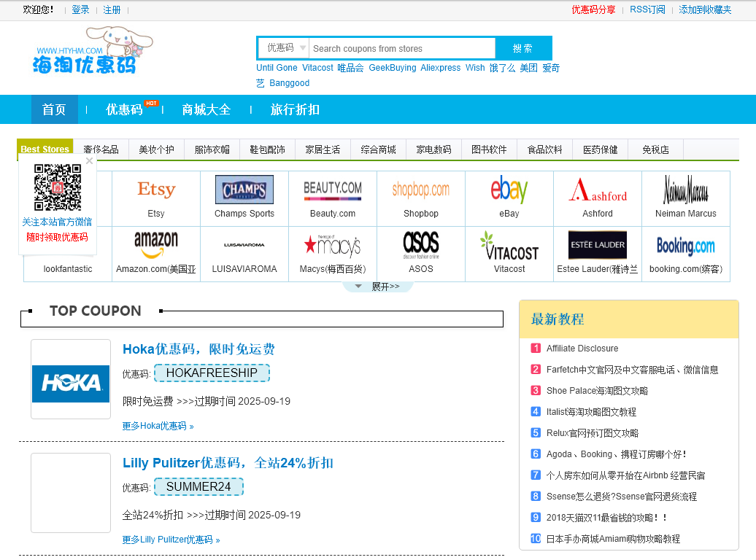The height and width of the screenshot is (560, 756).
Task: Click number 2 badge beside Farfetch tutorial
Action: tap(536, 369)
